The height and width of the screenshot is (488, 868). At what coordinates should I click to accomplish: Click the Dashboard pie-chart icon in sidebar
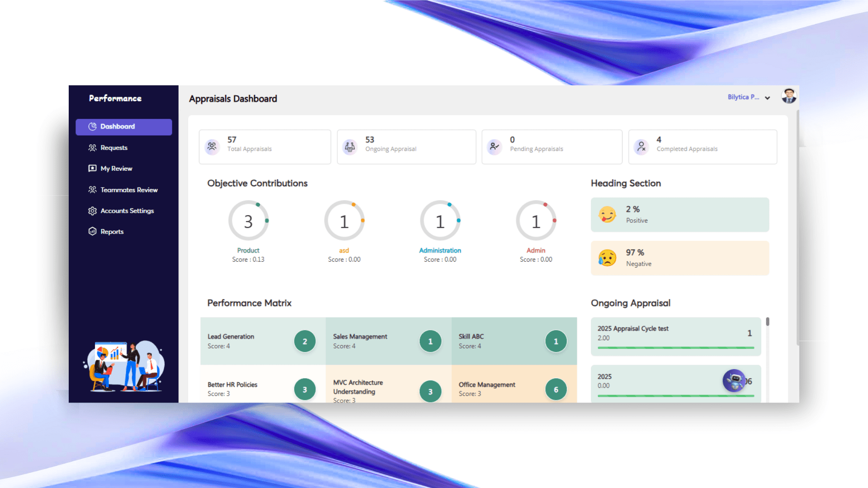coord(92,127)
